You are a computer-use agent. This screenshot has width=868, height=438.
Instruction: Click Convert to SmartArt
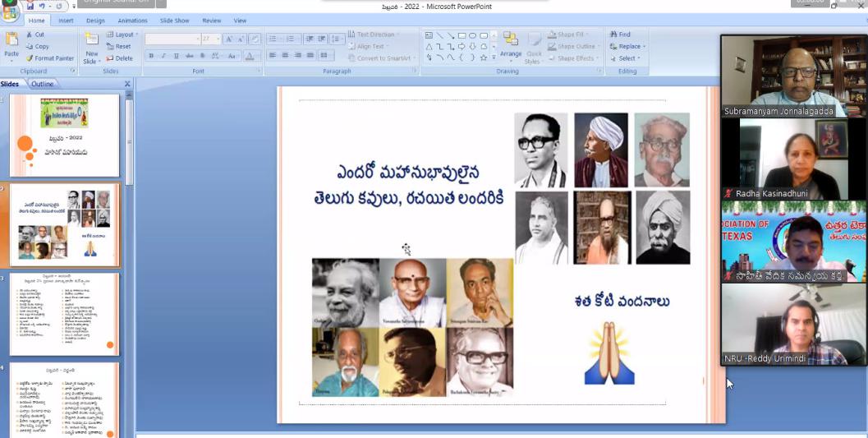click(381, 58)
